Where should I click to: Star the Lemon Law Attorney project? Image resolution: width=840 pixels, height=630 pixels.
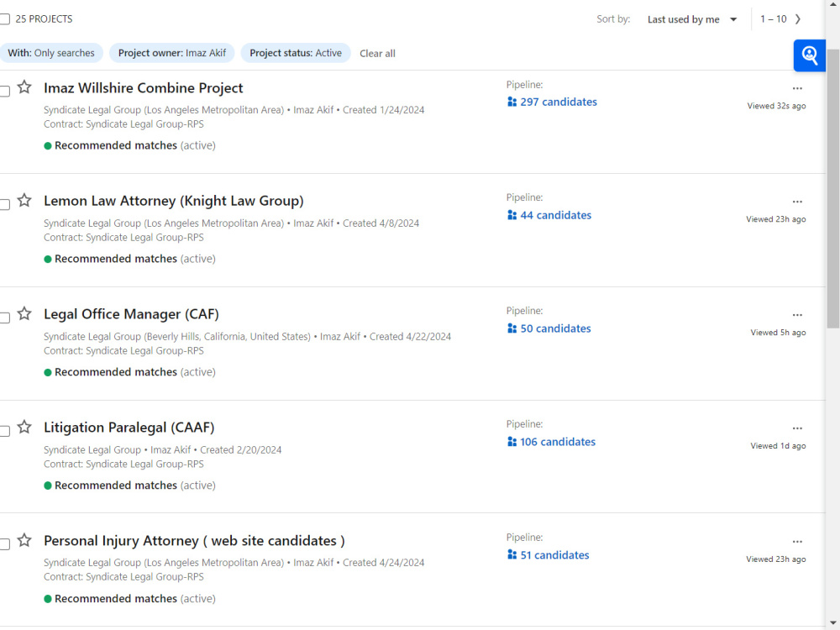[x=24, y=201]
